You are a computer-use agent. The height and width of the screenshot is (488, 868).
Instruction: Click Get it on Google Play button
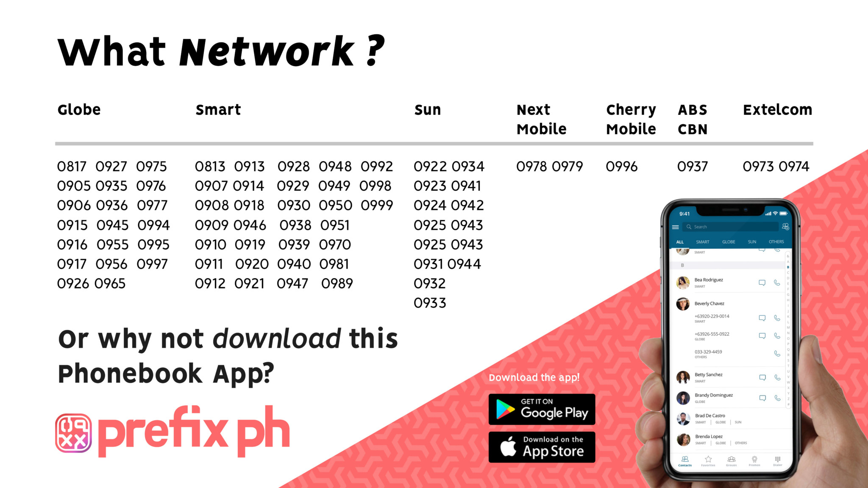540,409
